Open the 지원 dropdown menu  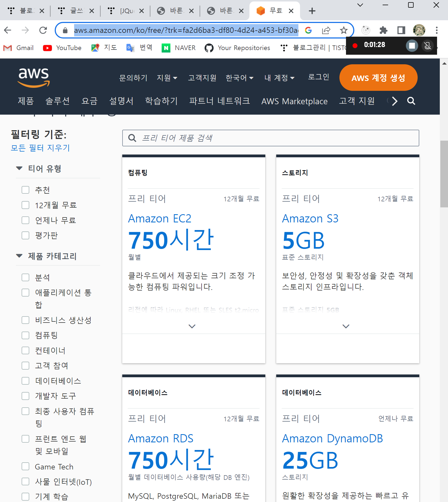[x=167, y=78]
